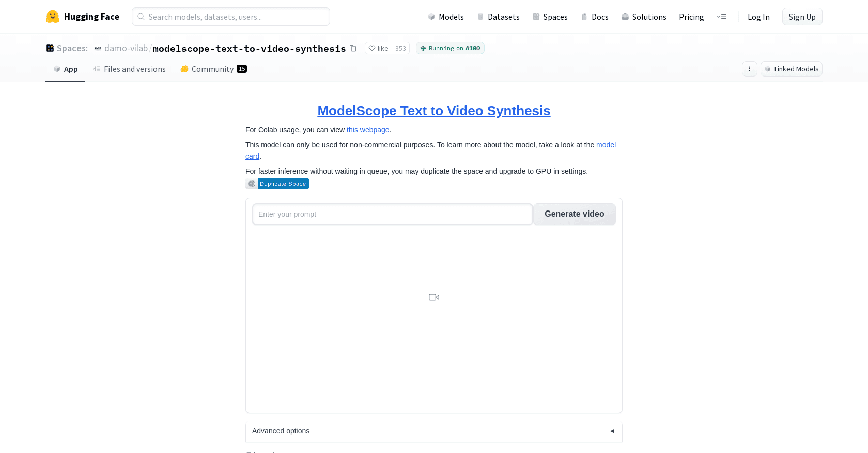Go to Models in the top navigation

[x=446, y=17]
